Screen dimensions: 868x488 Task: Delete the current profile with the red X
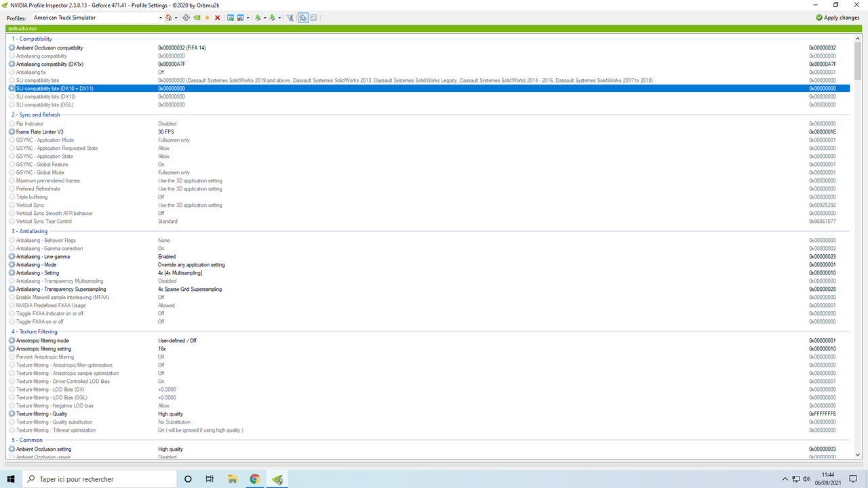[x=217, y=18]
